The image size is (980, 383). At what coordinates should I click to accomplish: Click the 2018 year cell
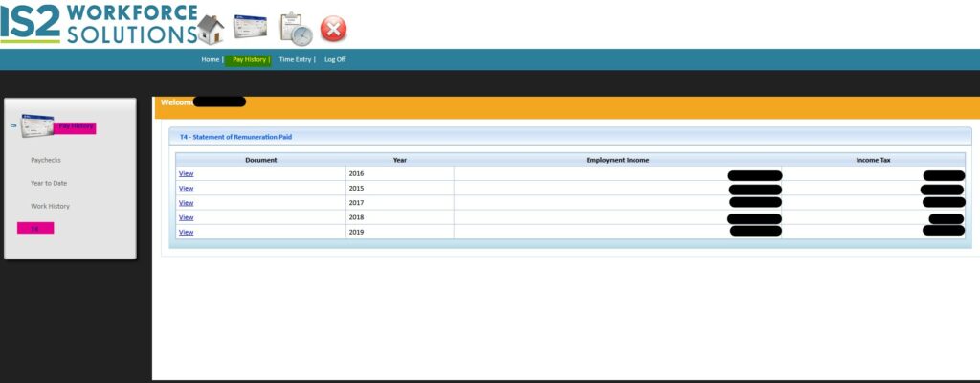coord(400,217)
